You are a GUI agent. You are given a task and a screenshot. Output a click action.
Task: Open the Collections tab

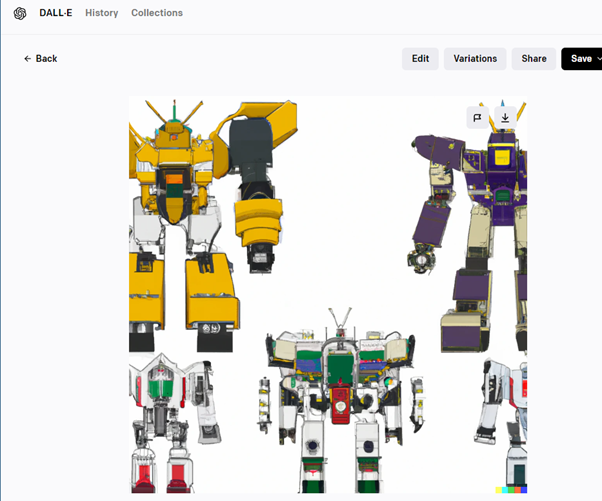[157, 13]
